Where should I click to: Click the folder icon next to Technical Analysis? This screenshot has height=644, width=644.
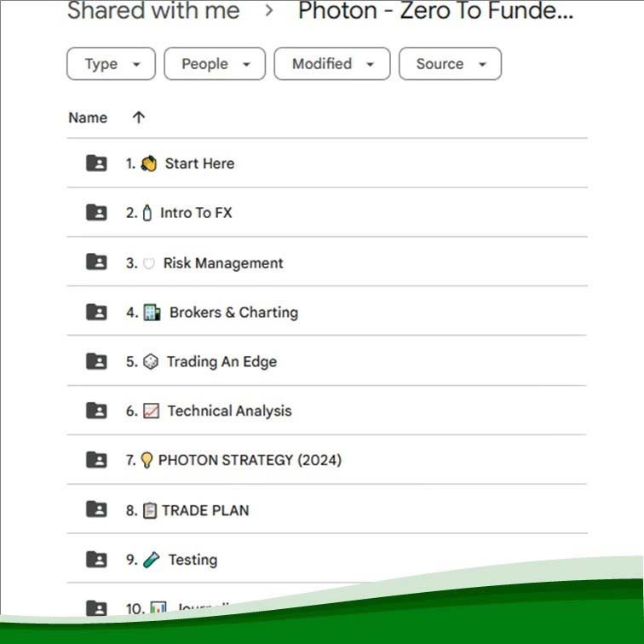click(96, 411)
